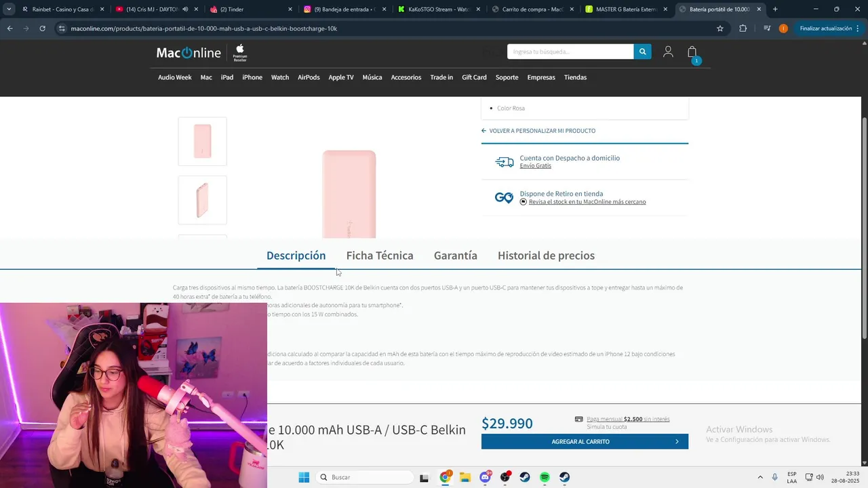This screenshot has height=488, width=868.
Task: Reload the page with browser refresh icon
Action: click(x=42, y=28)
